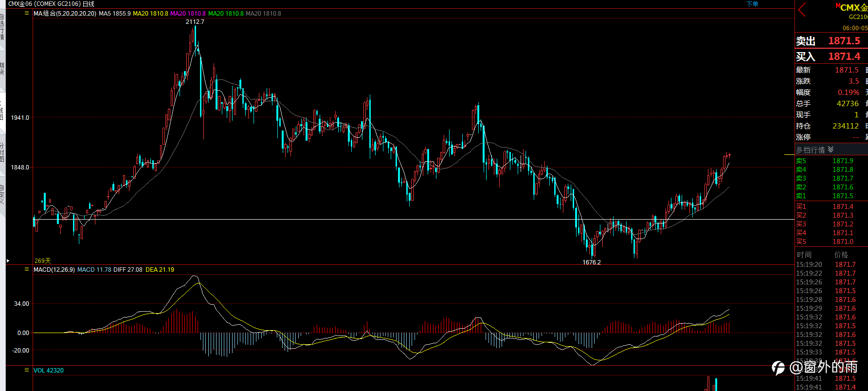Open the VOL panel hamburger menu
This screenshot has width=868, height=391.
click(27, 370)
